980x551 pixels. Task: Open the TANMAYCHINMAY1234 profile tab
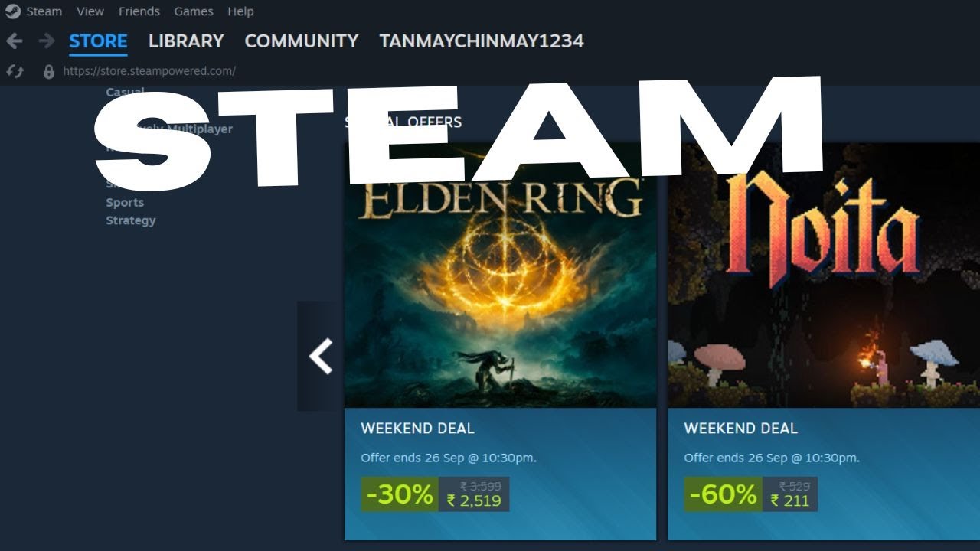482,41
